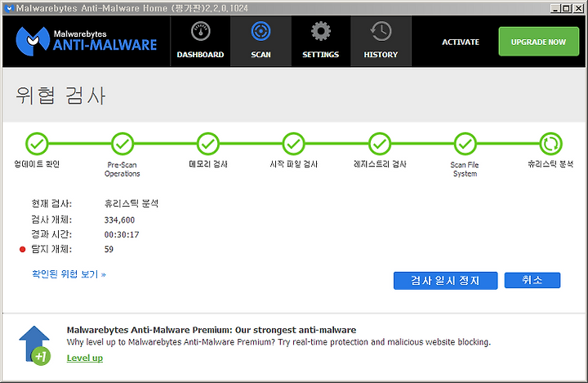Click the Dashboard gauge icon

point(201,31)
